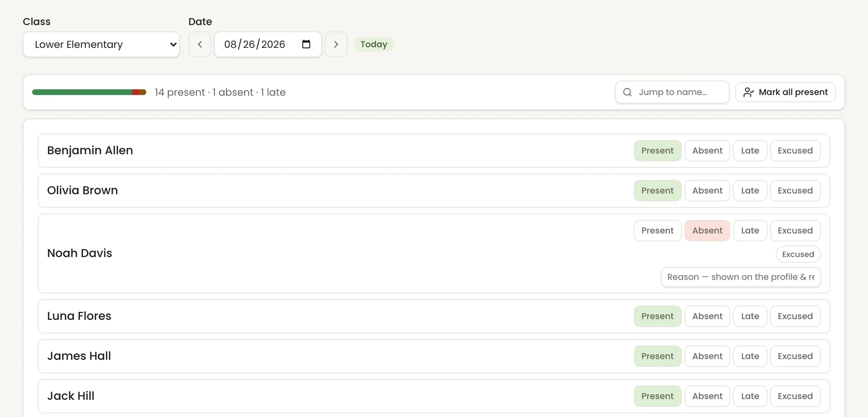Image resolution: width=868 pixels, height=417 pixels.
Task: Mark James Hall as Excused
Action: point(795,356)
